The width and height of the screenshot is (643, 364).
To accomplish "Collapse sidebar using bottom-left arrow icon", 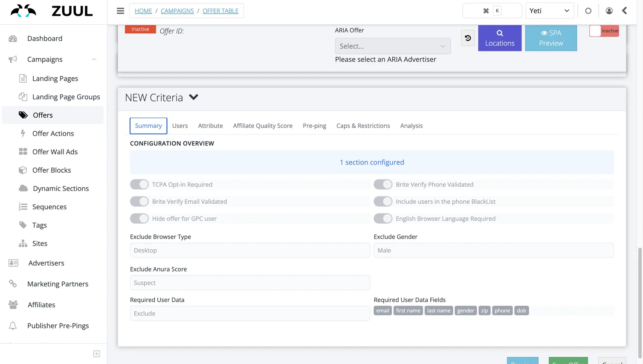I will (x=97, y=354).
